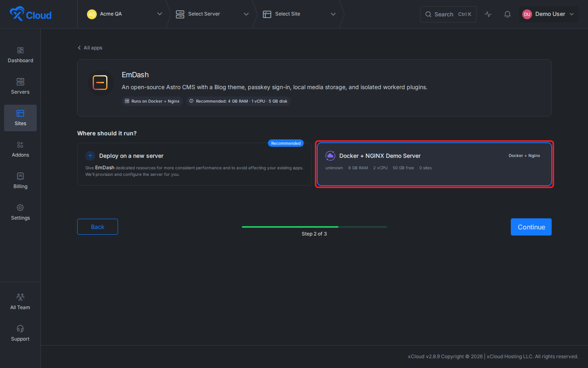Screen dimensions: 588x368
Task: Click the 8 GB RAM server spec
Action: [x=358, y=168]
